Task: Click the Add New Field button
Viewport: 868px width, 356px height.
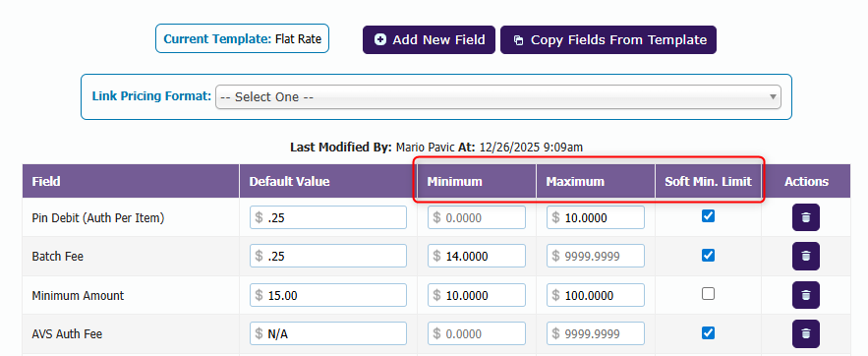Action: pyautogui.click(x=429, y=40)
